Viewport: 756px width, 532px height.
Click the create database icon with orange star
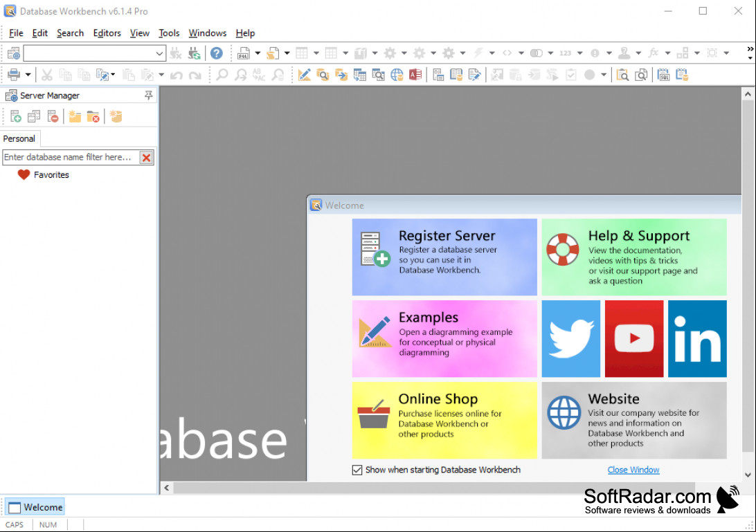(116, 116)
